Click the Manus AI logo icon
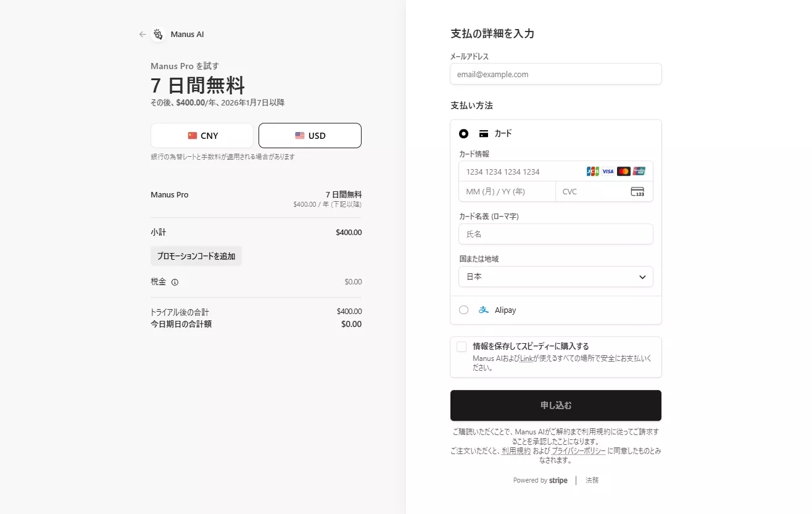The image size is (812, 514). click(158, 35)
